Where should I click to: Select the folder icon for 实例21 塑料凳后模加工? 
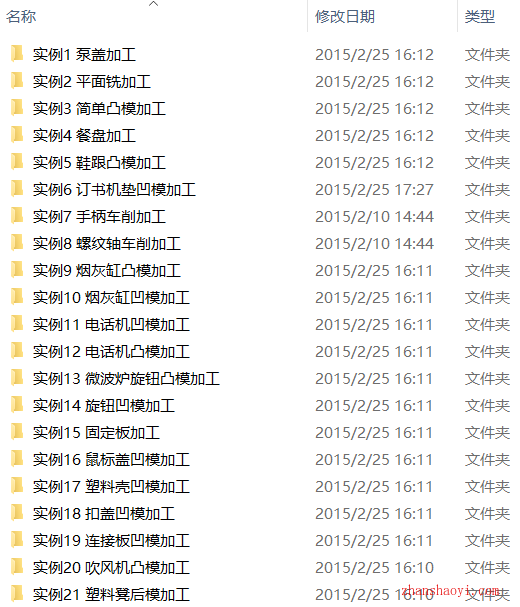17,594
